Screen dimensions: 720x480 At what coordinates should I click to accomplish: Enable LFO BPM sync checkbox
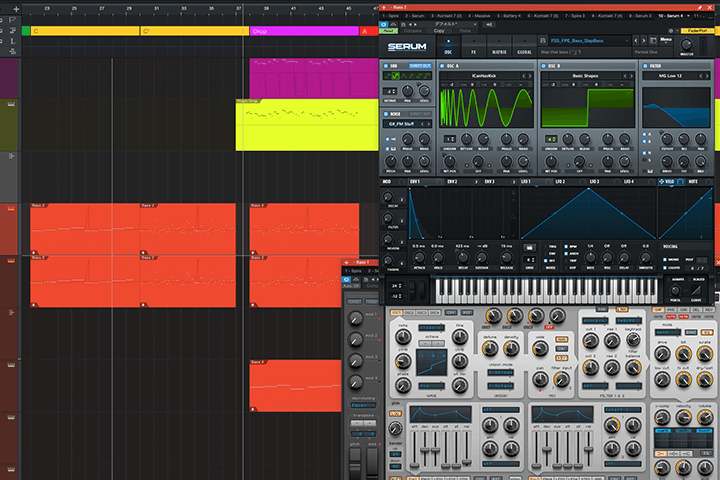(566, 247)
